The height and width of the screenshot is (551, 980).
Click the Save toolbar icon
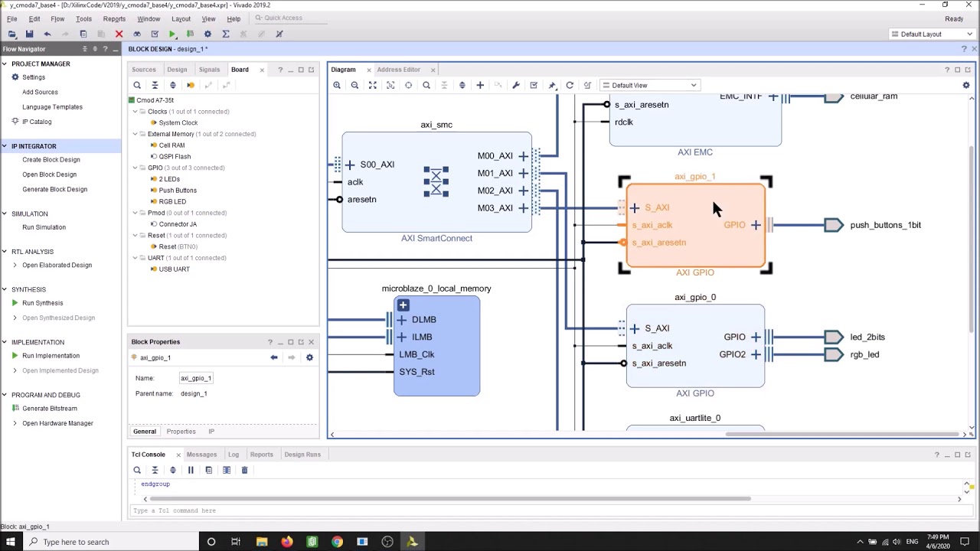pos(29,34)
